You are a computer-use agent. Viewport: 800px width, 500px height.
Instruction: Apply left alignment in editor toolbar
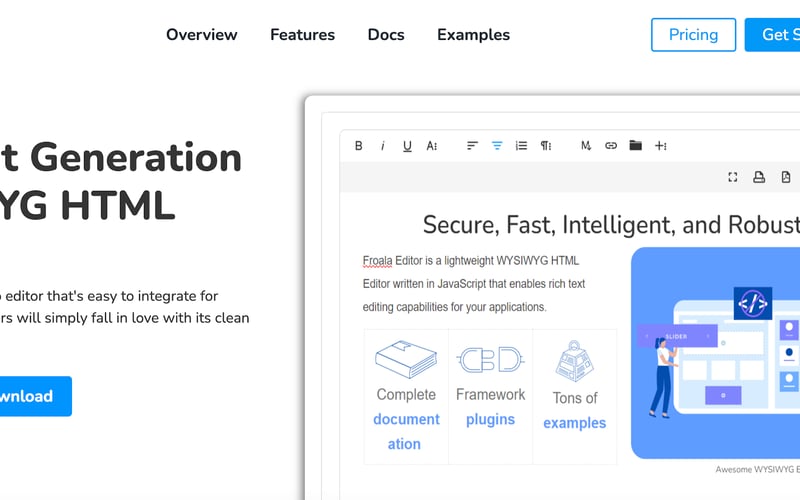pos(472,146)
